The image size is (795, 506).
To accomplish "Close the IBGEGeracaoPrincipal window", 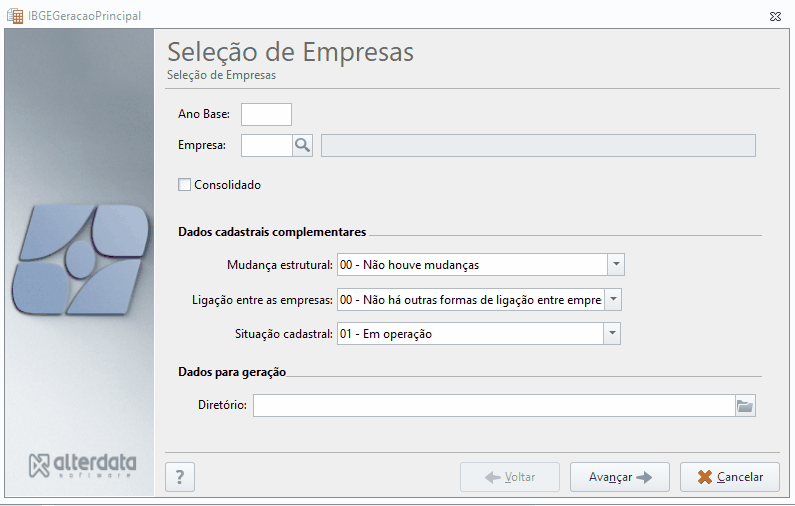I will pos(775,16).
